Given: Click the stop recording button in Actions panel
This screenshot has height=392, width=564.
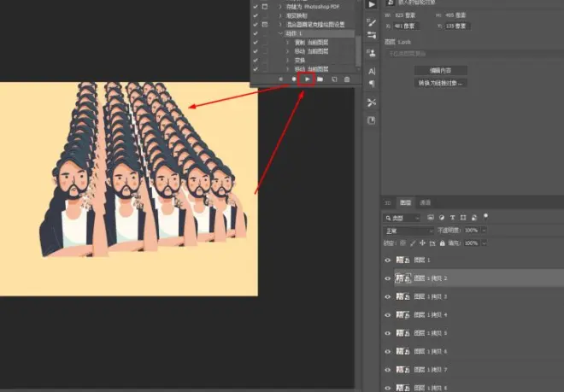Looking at the screenshot, I should tap(281, 79).
